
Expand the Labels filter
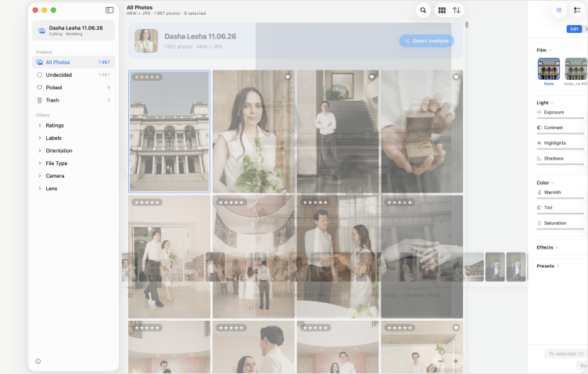click(39, 138)
